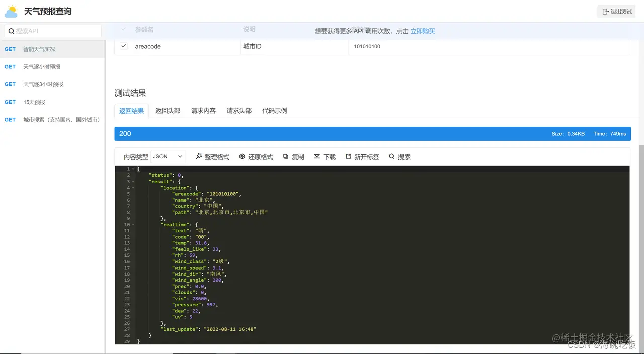The image size is (644, 354).
Task: Uncheck the areacode parameter checkbox
Action: [x=123, y=46]
